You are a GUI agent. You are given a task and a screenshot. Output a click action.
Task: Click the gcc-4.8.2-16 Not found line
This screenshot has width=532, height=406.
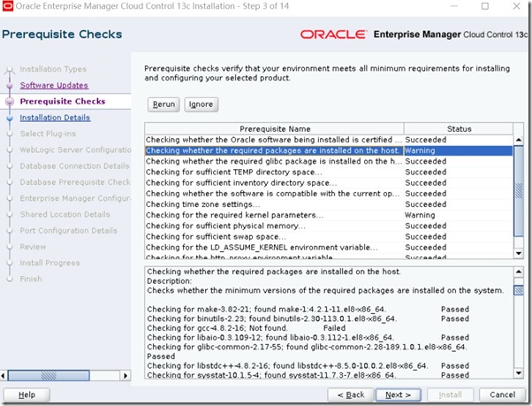tap(246, 328)
